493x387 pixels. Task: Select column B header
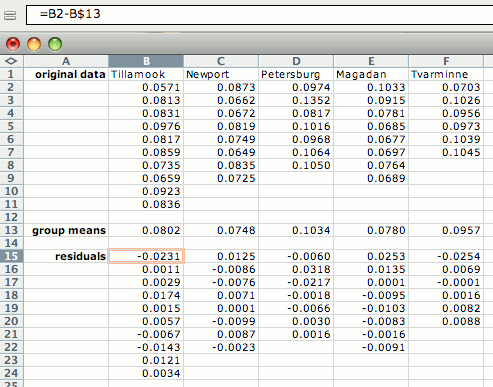coord(146,61)
